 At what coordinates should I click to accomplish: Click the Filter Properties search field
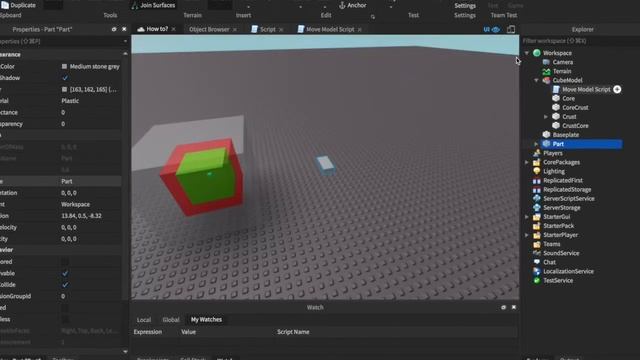[x=60, y=41]
